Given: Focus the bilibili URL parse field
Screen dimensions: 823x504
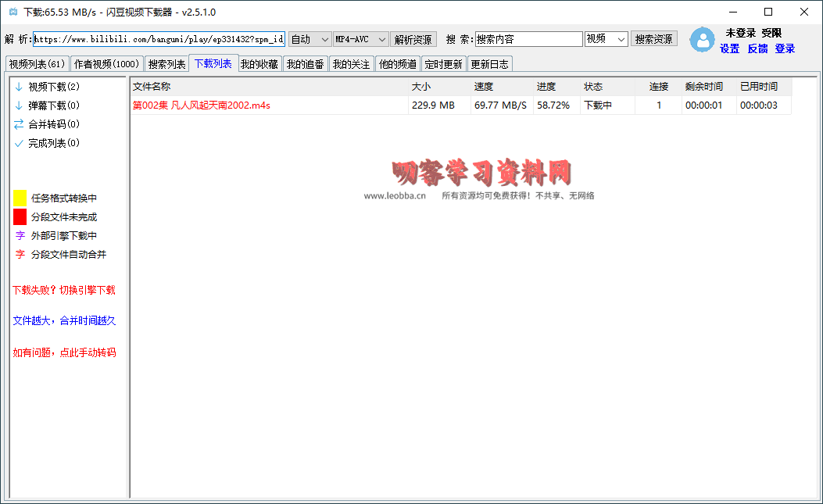Looking at the screenshot, I should tap(159, 39).
